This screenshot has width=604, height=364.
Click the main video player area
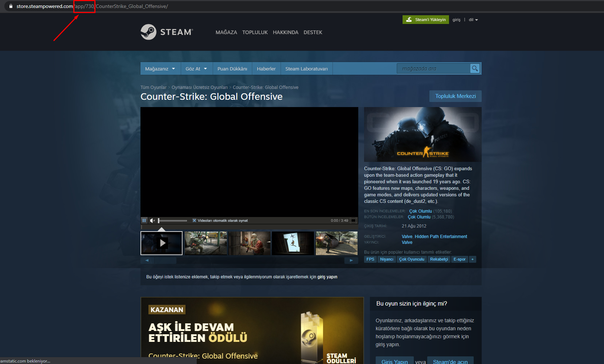pyautogui.click(x=249, y=162)
